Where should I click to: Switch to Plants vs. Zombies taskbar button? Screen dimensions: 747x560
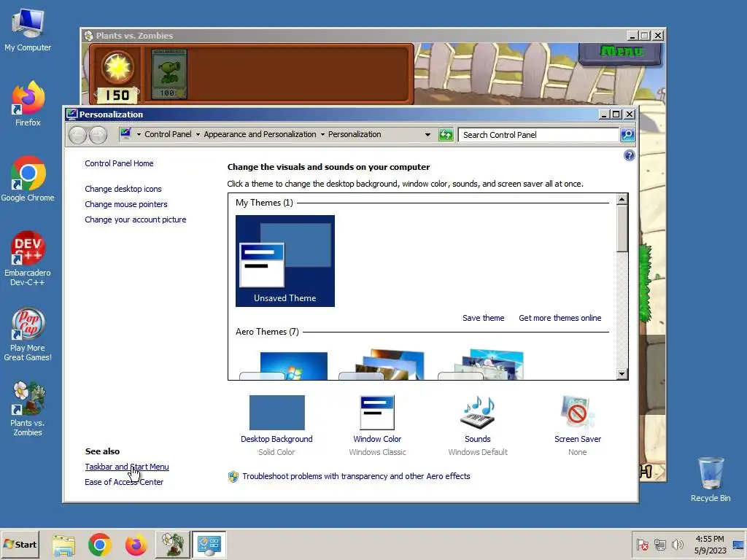pyautogui.click(x=172, y=545)
